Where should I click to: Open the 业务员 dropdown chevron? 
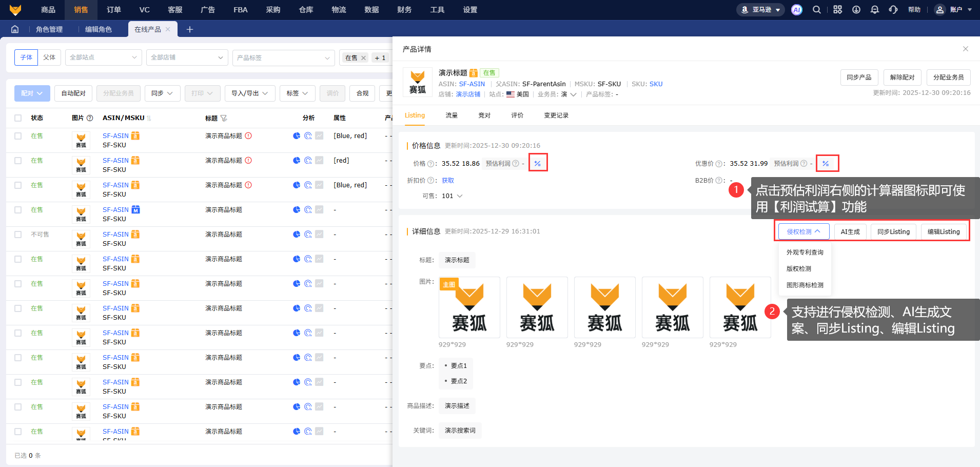[x=573, y=94]
